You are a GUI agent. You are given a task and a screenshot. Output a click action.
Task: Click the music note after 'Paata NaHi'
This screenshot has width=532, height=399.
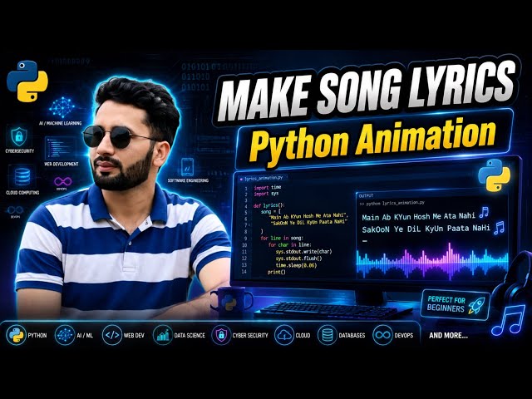coord(499,228)
